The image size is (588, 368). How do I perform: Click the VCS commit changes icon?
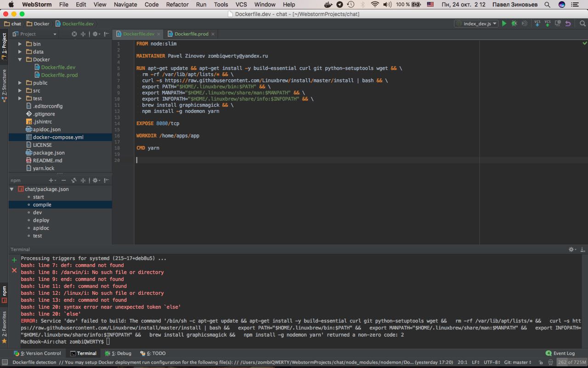pyautogui.click(x=547, y=23)
